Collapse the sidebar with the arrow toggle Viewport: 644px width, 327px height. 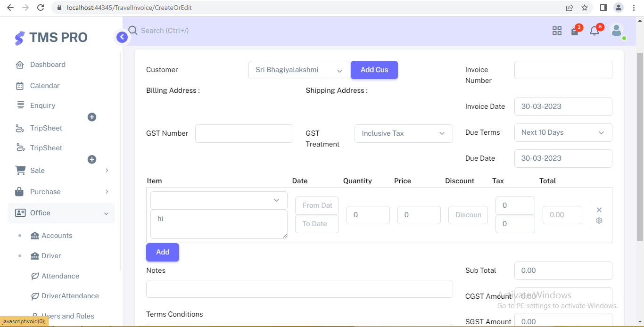(x=122, y=37)
